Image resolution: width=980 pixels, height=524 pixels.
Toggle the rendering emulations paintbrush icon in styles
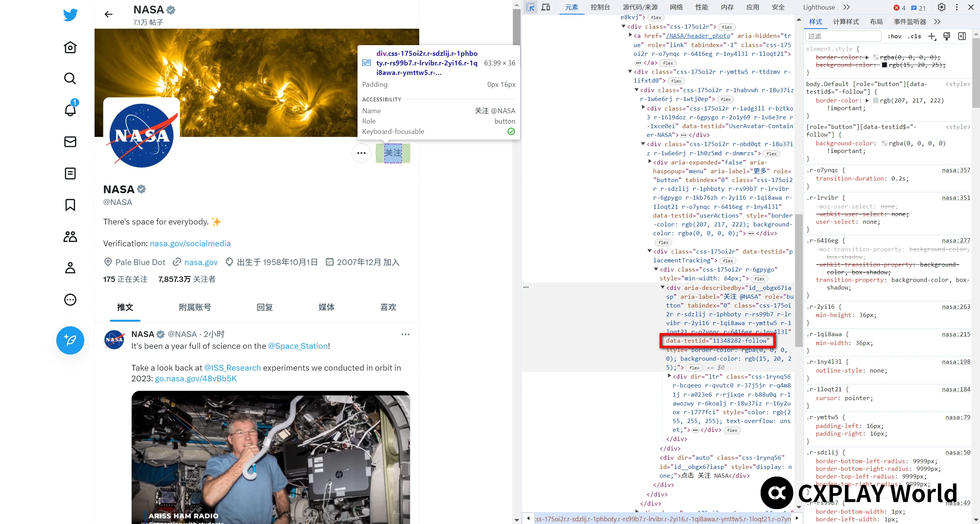(x=947, y=36)
